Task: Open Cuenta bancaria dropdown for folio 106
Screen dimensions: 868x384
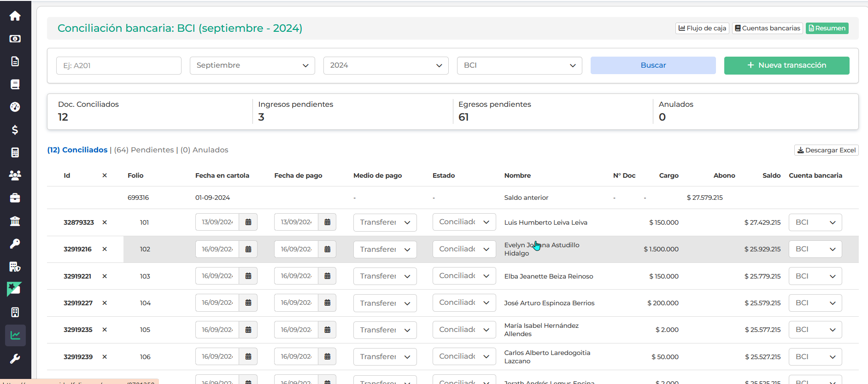Action: tap(815, 357)
